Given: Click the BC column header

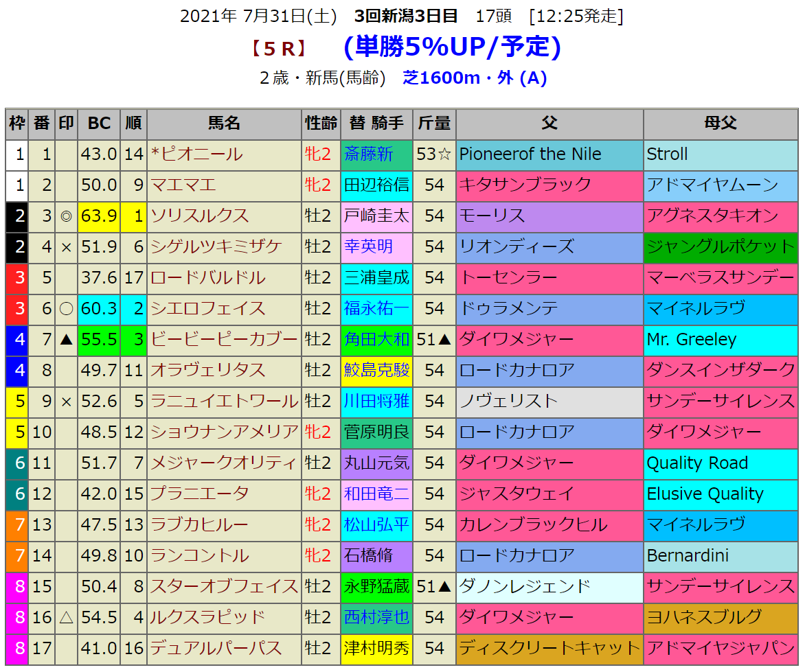Looking at the screenshot, I should pos(99,124).
